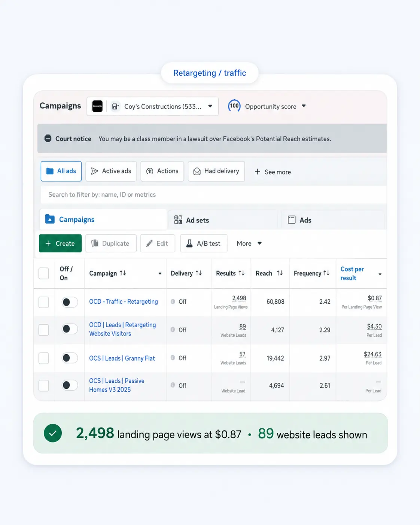Click the search filter input field
Screen dimensions: 420x525
(213, 195)
